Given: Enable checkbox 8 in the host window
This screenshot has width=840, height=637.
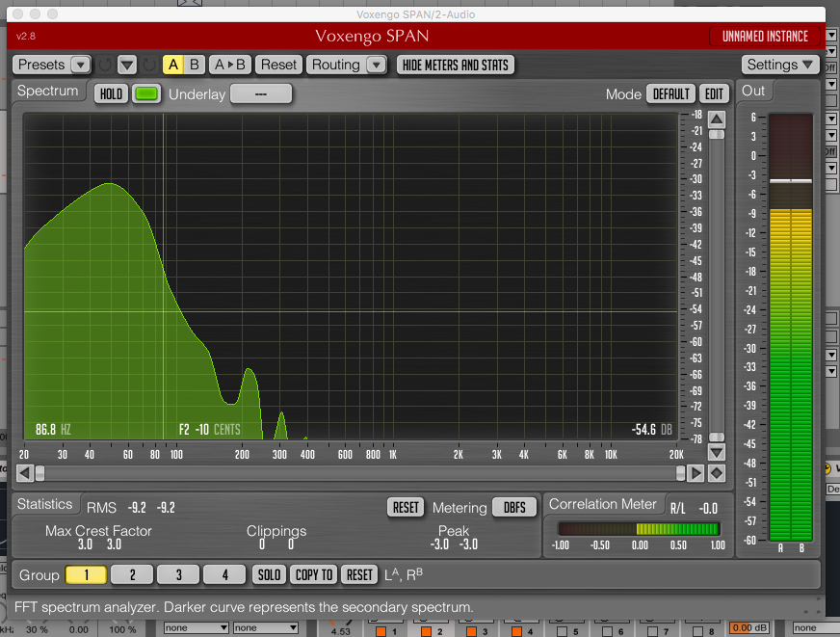Looking at the screenshot, I should [697, 631].
